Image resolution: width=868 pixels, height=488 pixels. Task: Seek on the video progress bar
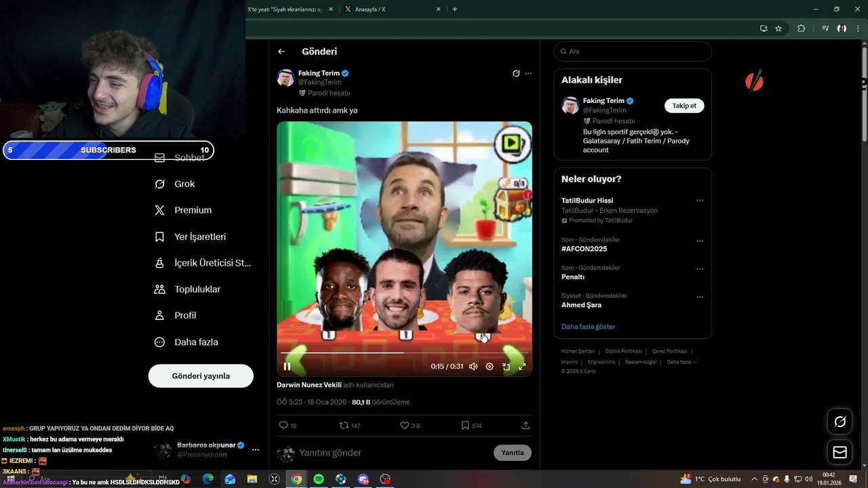pos(404,353)
